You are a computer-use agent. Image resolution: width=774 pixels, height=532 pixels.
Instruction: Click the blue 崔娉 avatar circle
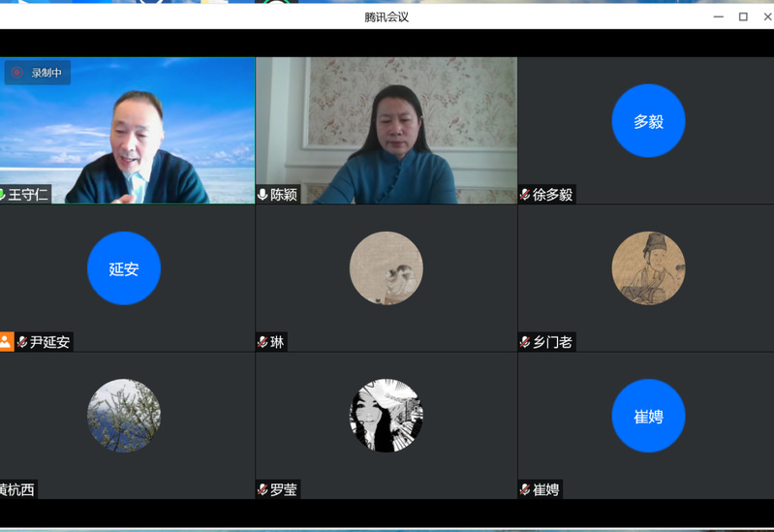(x=648, y=416)
